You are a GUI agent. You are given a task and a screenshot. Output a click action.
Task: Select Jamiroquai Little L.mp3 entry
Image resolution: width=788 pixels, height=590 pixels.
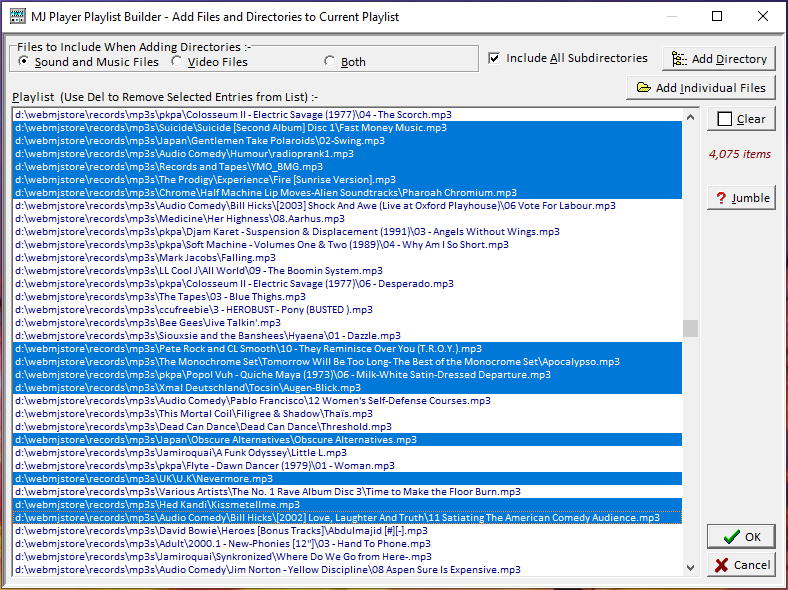click(347, 453)
